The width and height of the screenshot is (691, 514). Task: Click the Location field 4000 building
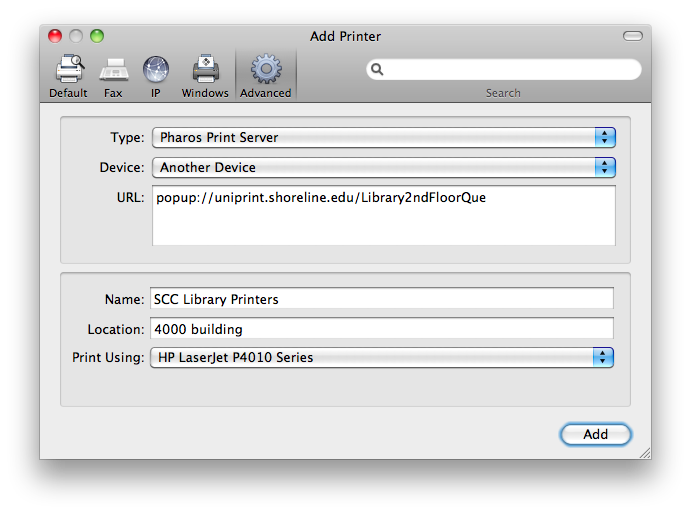click(382, 329)
